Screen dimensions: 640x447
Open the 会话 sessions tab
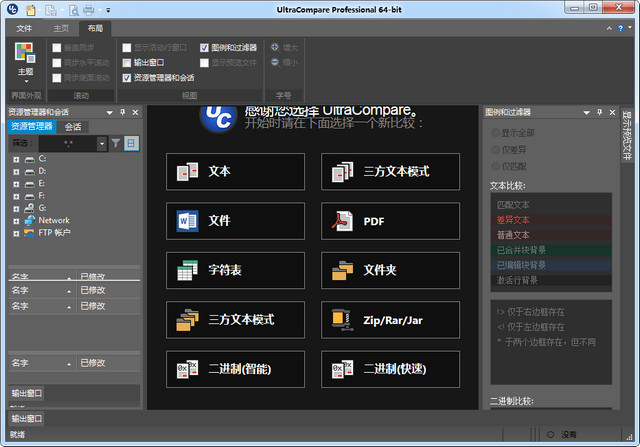click(x=73, y=127)
